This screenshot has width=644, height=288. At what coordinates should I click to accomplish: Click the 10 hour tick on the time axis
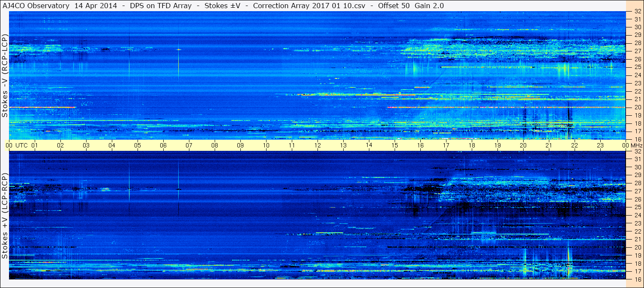[266, 145]
